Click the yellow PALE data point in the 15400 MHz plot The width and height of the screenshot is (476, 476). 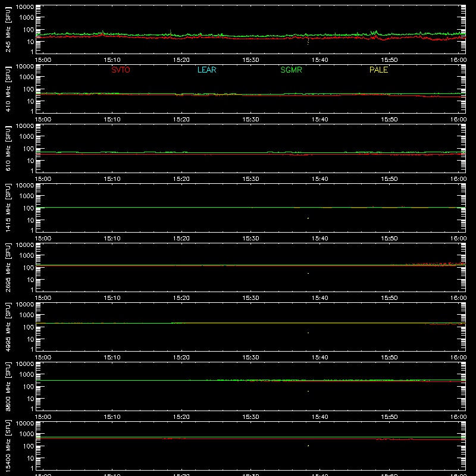click(308, 446)
